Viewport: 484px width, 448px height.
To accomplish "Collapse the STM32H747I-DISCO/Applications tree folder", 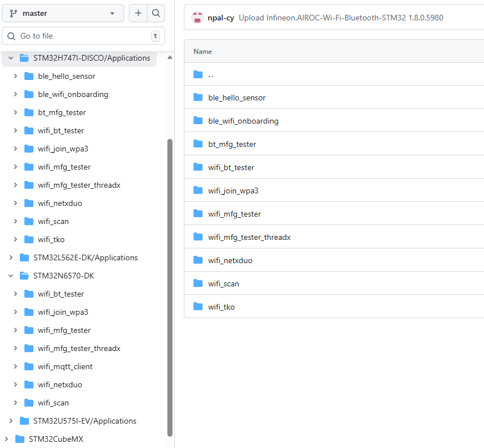I will point(10,58).
